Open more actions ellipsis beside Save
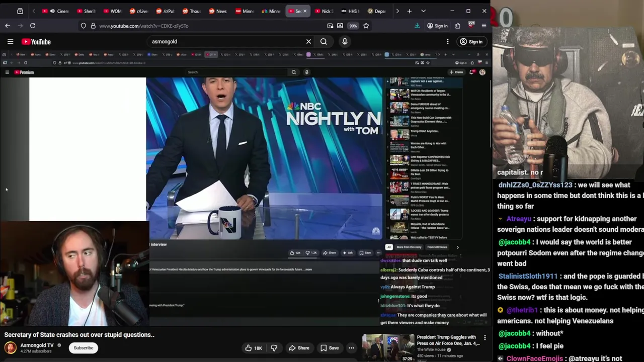 point(351,348)
